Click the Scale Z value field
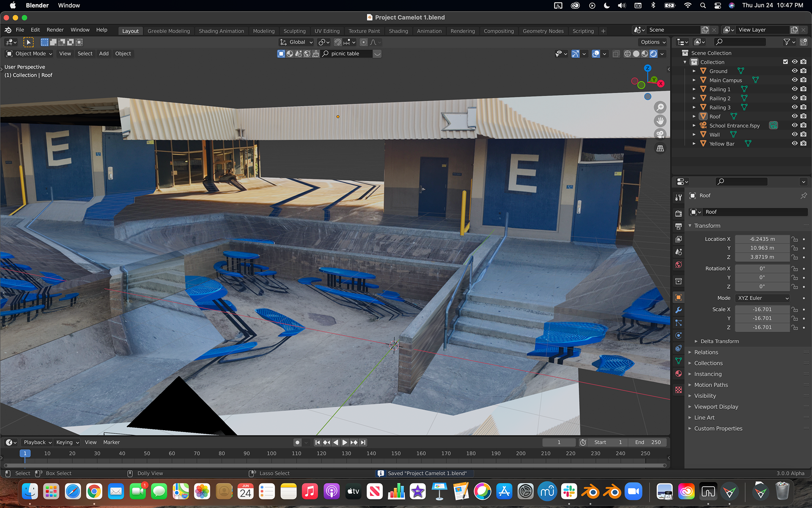 point(762,327)
